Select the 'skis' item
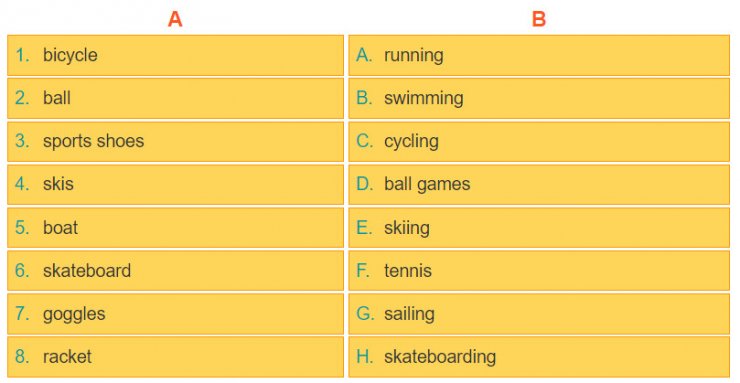The image size is (740, 383). pyautogui.click(x=175, y=184)
